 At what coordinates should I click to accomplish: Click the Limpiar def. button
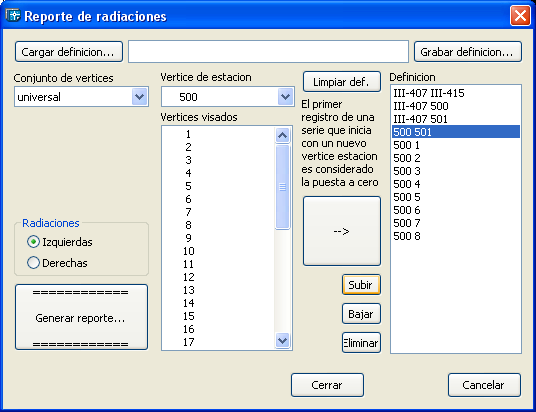(x=342, y=82)
